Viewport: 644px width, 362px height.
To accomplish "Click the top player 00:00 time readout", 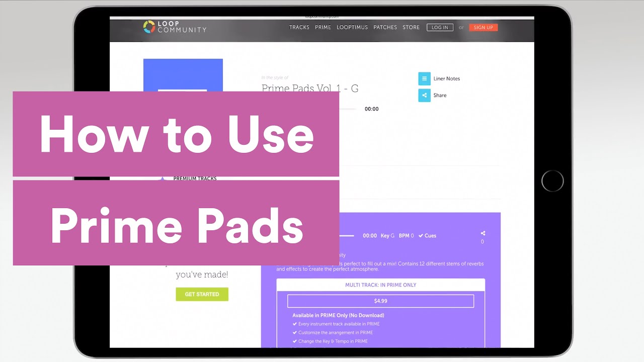I will tap(372, 109).
